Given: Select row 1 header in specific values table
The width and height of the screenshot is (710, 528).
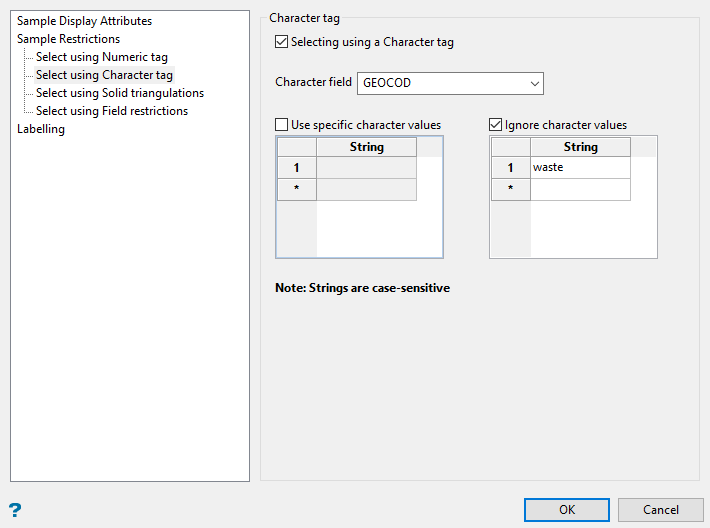Looking at the screenshot, I should coord(296,168).
